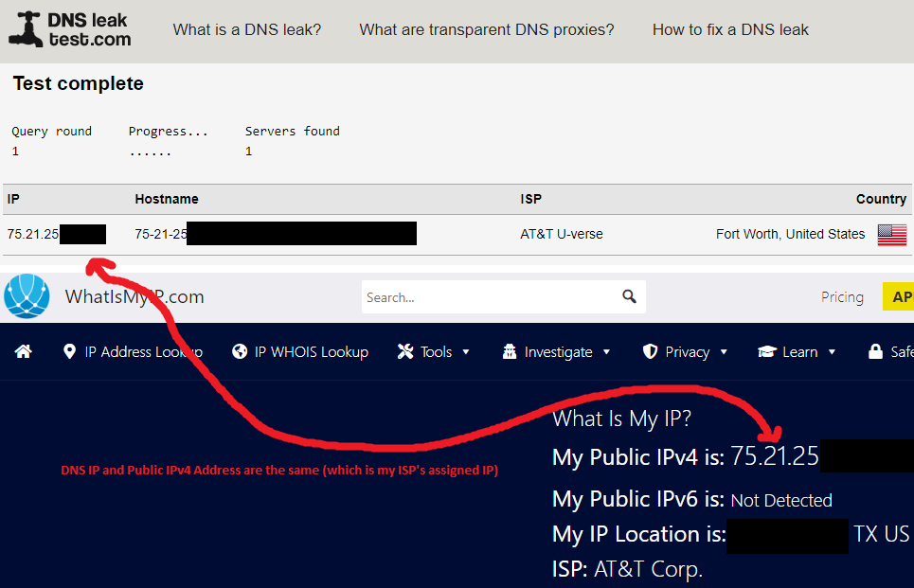Select the 'Not Detected' IPv6 value

point(781,500)
